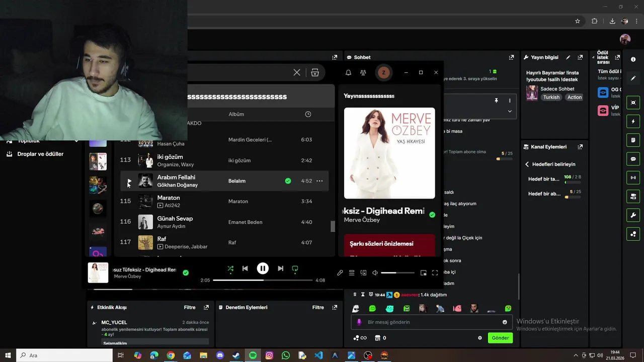Toggle saved checkmark on Arabım Fellahi row
644x362 pixels.
(288, 181)
